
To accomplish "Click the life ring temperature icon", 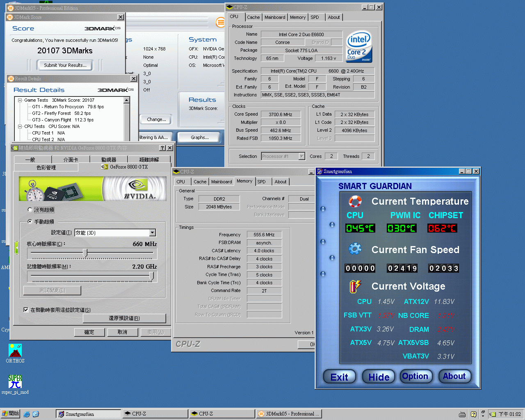I will click(x=355, y=201).
